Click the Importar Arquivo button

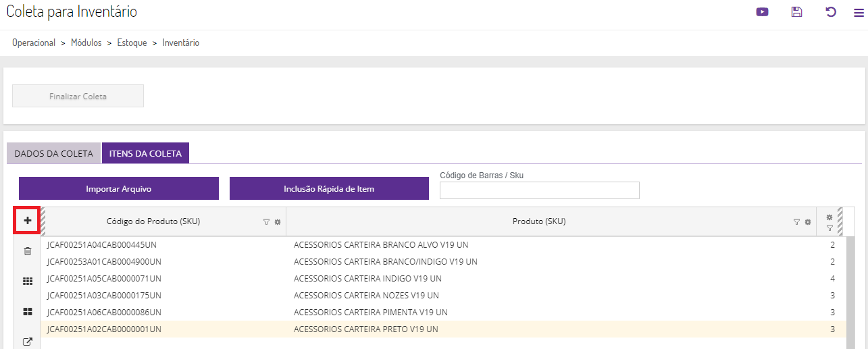tap(119, 188)
